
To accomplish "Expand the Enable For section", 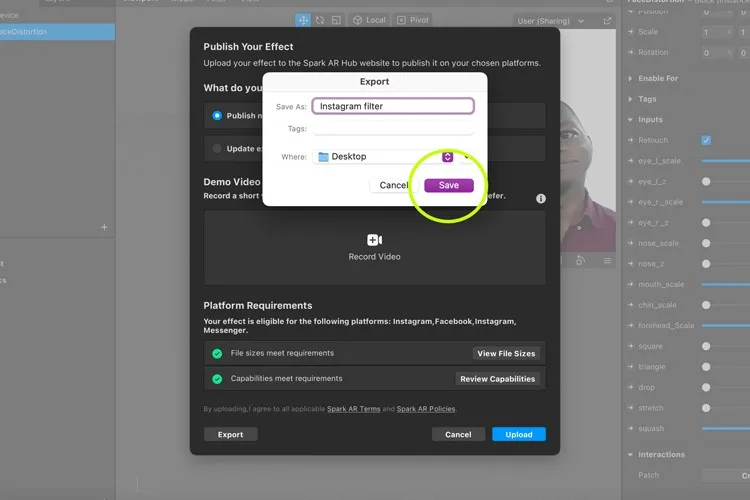I will [630, 78].
